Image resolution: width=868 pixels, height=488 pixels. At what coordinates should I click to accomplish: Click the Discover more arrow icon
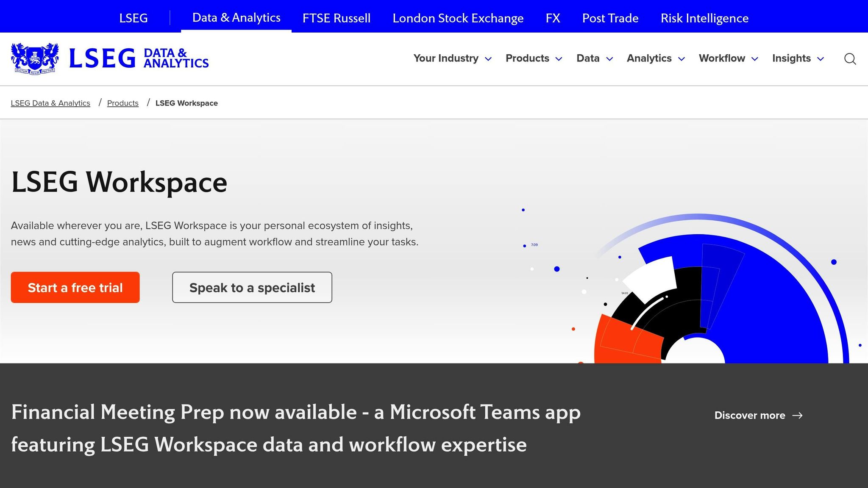[797, 415]
